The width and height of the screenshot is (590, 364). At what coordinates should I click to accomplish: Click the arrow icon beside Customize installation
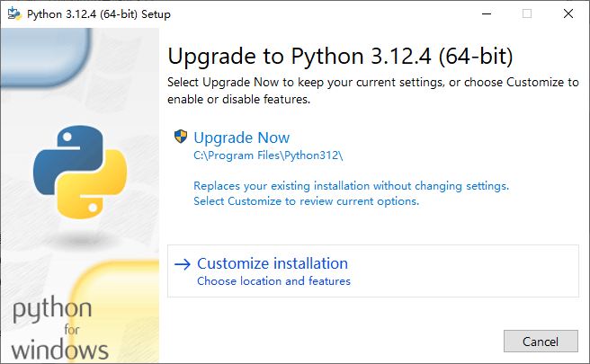tap(183, 264)
